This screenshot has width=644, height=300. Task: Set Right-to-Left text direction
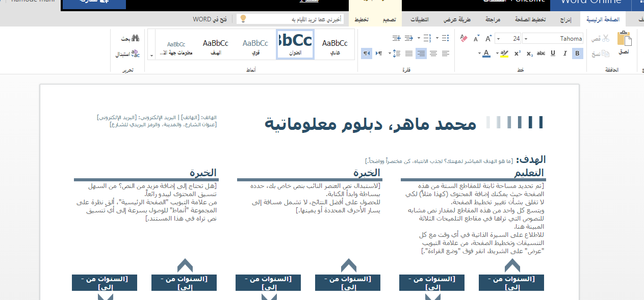366,53
